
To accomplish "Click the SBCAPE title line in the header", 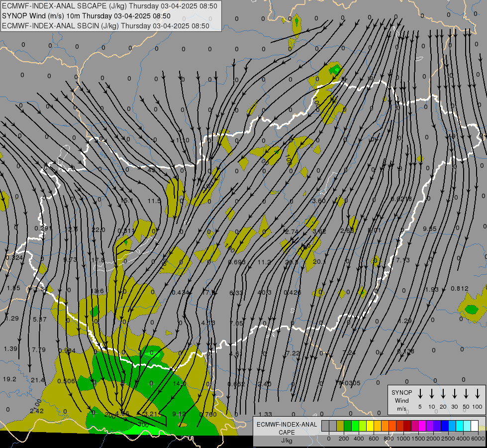I will [109, 6].
